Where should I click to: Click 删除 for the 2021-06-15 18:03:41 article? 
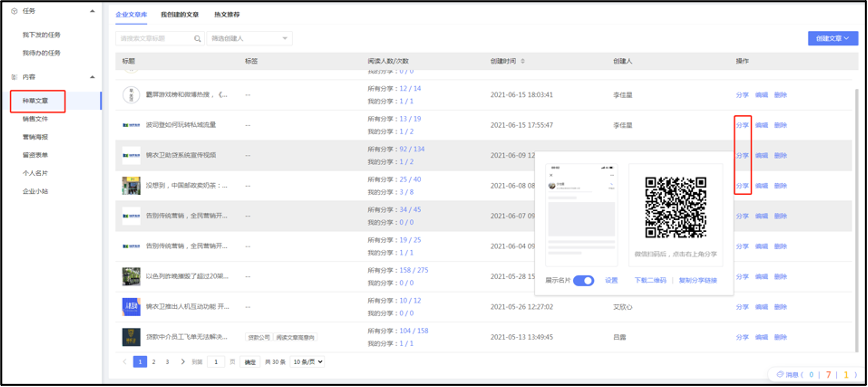(781, 95)
